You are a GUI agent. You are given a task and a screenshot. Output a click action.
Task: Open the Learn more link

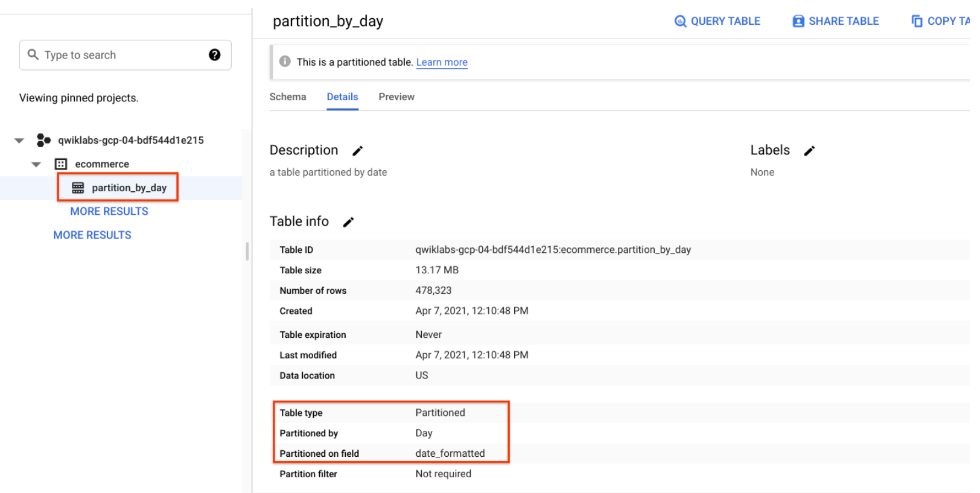click(x=442, y=62)
